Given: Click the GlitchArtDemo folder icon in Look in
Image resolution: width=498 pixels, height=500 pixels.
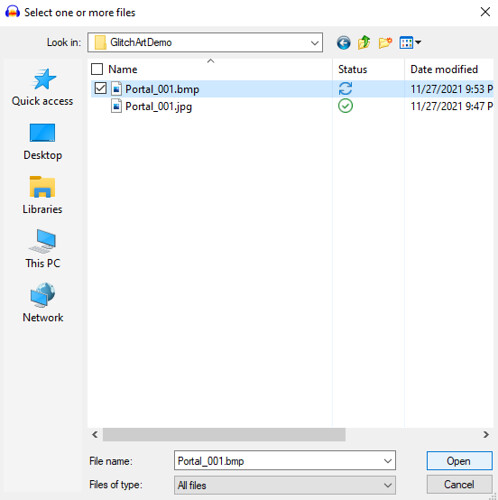Looking at the screenshot, I should (100, 43).
